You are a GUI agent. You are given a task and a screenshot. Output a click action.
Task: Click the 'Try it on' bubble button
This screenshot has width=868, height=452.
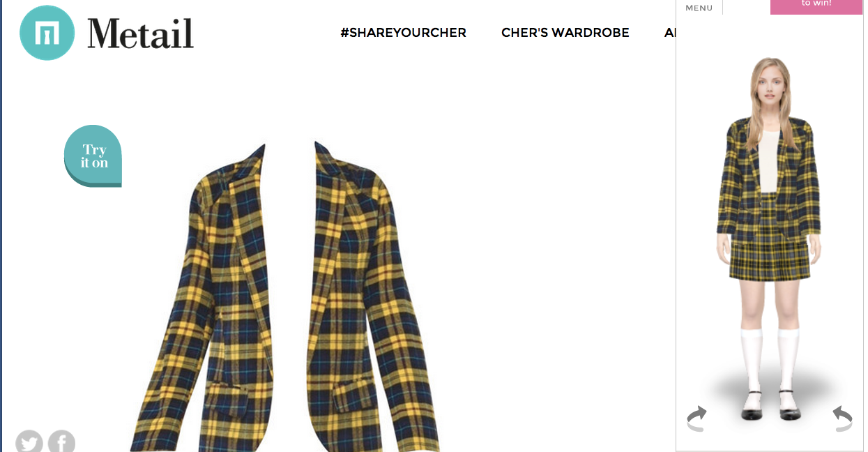pos(93,156)
